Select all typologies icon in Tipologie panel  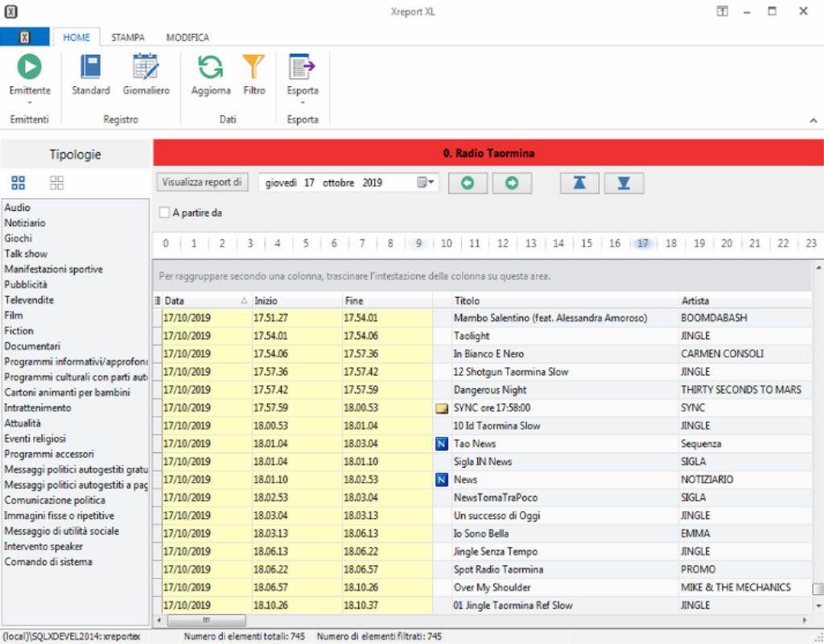18,183
